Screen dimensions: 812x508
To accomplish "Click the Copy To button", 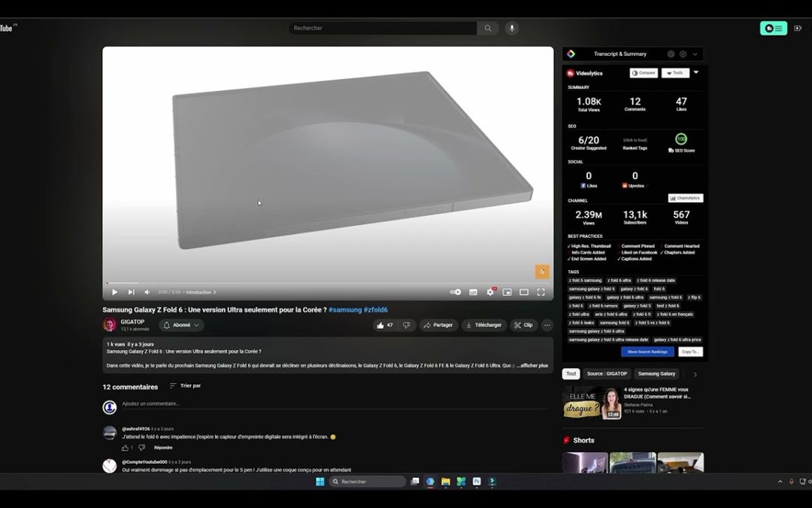I will tap(690, 351).
